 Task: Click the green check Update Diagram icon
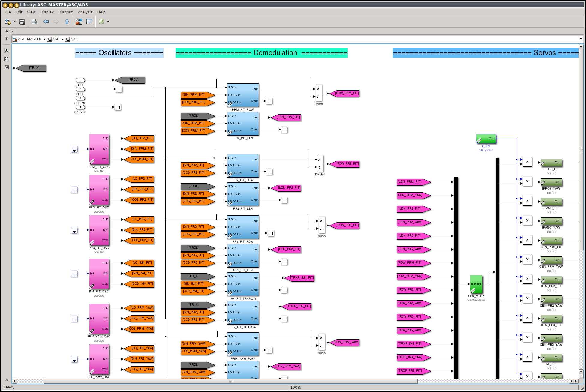(101, 22)
